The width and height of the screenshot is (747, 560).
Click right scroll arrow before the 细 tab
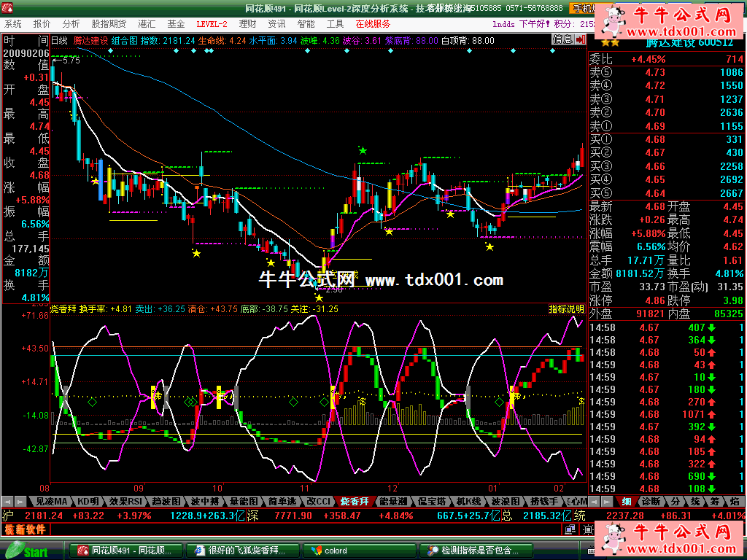click(608, 502)
